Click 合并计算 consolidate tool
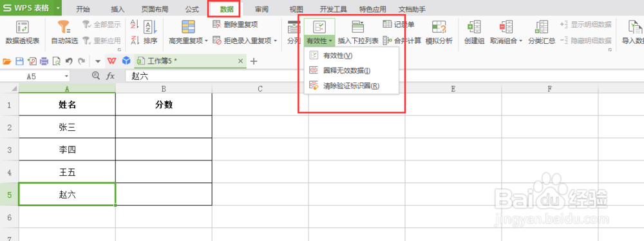This screenshot has width=644, height=241. (402, 41)
